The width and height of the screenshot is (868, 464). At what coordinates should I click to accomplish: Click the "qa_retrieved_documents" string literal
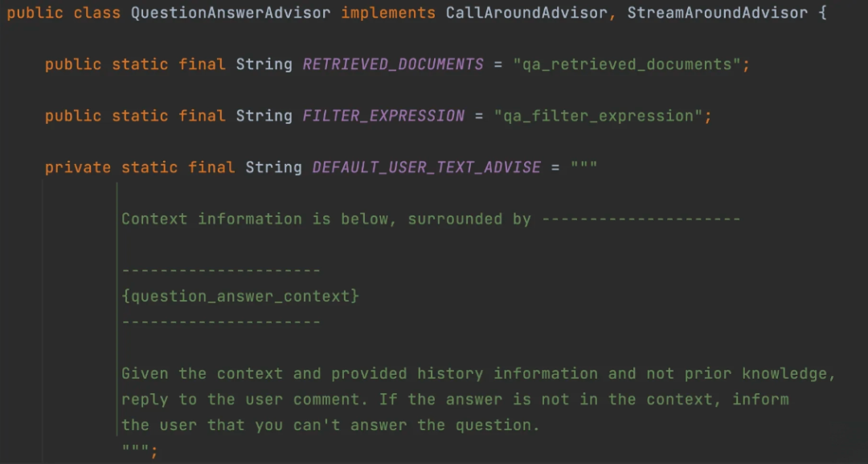coord(627,64)
